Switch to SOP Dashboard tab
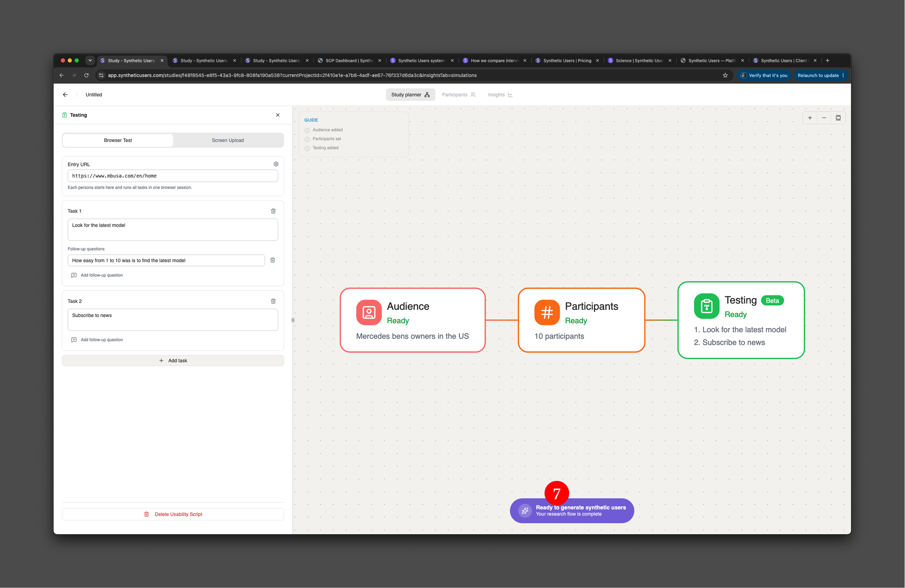Viewport: 905px width, 588px height. [x=349, y=61]
